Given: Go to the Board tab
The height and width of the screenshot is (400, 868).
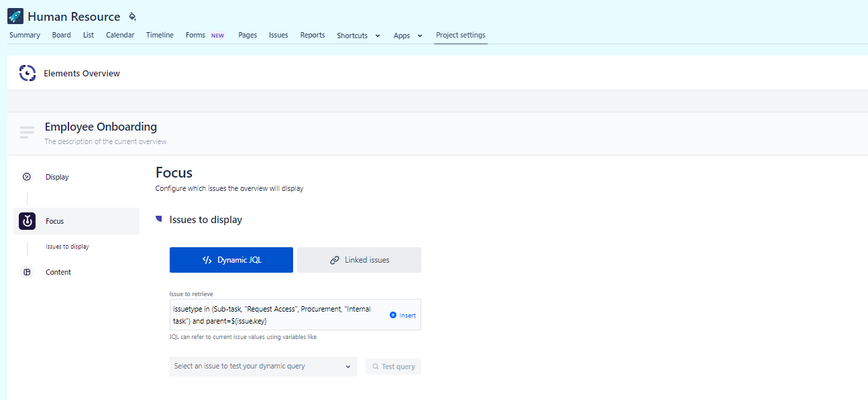Looking at the screenshot, I should [x=61, y=35].
